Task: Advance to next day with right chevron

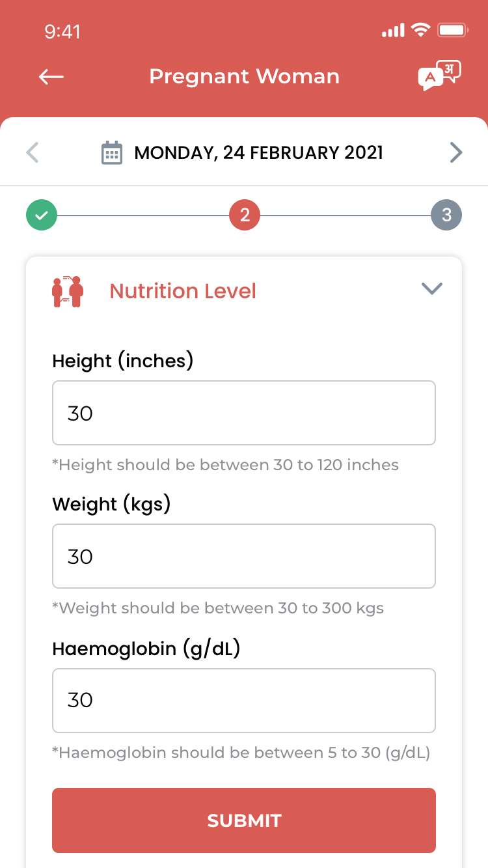Action: (x=456, y=153)
